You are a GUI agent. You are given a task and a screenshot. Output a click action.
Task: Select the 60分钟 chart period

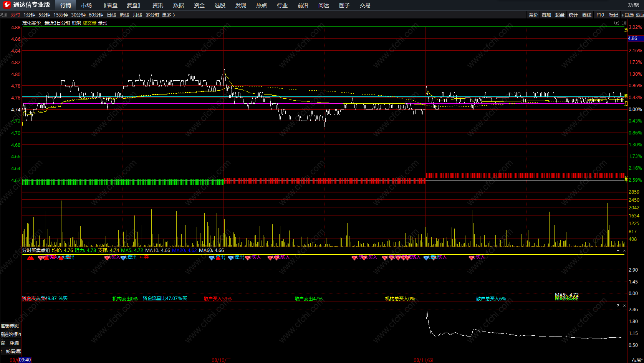click(96, 15)
